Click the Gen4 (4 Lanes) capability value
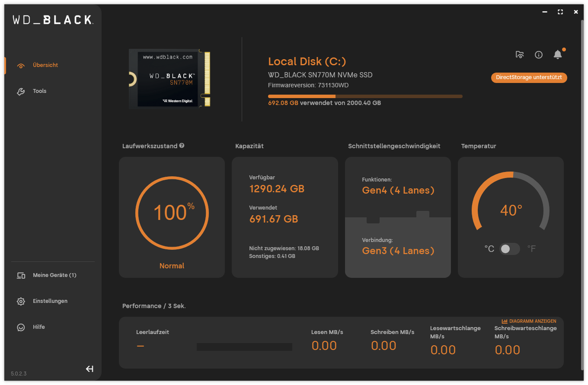 pyautogui.click(x=398, y=191)
